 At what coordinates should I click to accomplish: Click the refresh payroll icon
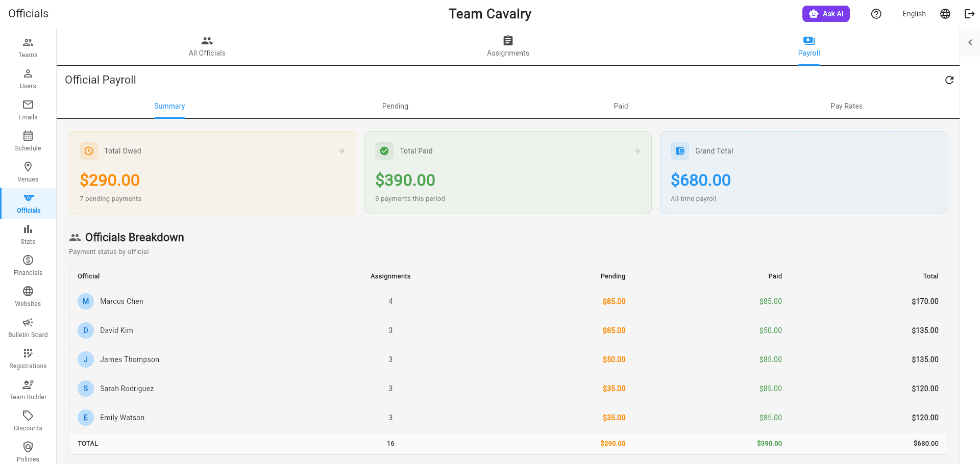click(x=949, y=80)
